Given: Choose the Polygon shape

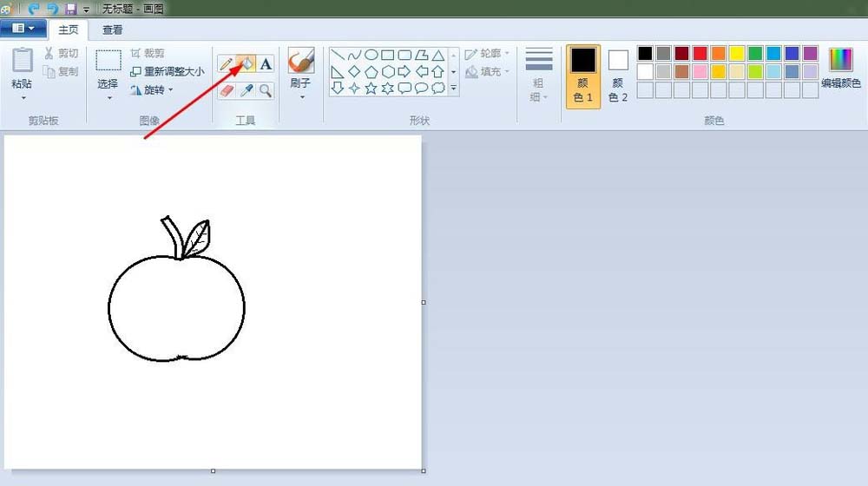Looking at the screenshot, I should point(421,55).
